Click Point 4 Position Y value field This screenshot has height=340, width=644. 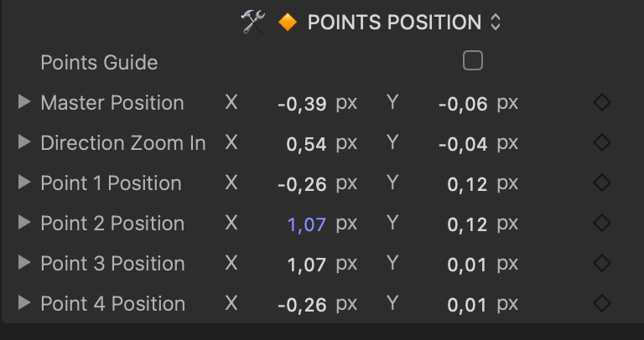tap(467, 305)
